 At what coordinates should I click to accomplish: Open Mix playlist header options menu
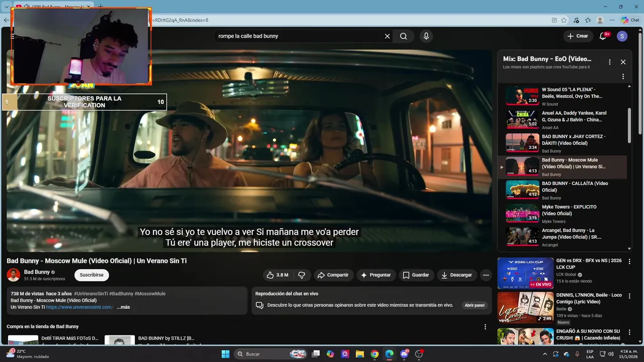pyautogui.click(x=609, y=62)
